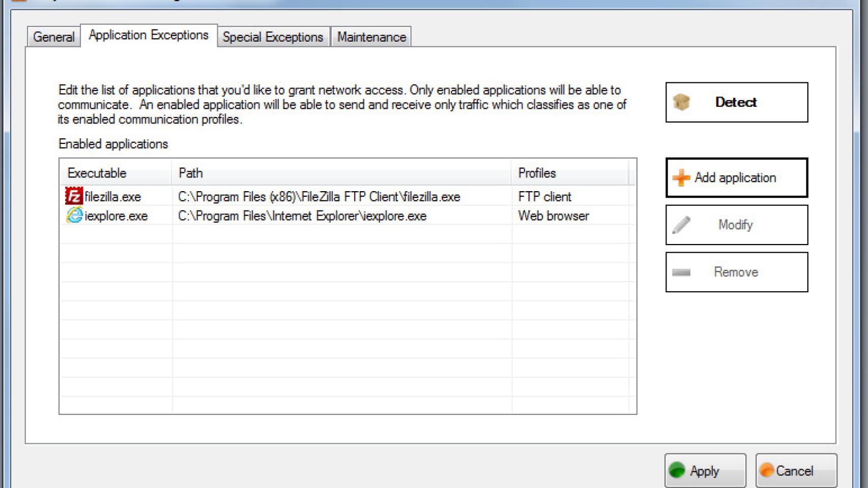
Task: Click the pencil icon on Modify button
Action: pos(681,225)
